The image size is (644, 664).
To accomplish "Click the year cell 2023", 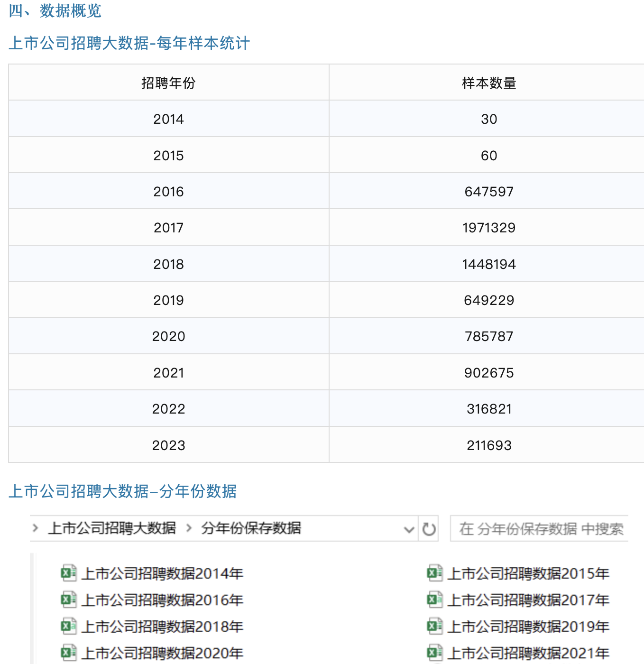I will point(168,445).
